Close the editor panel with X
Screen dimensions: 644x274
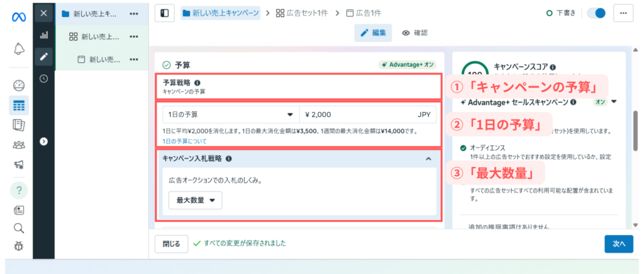pyautogui.click(x=43, y=13)
